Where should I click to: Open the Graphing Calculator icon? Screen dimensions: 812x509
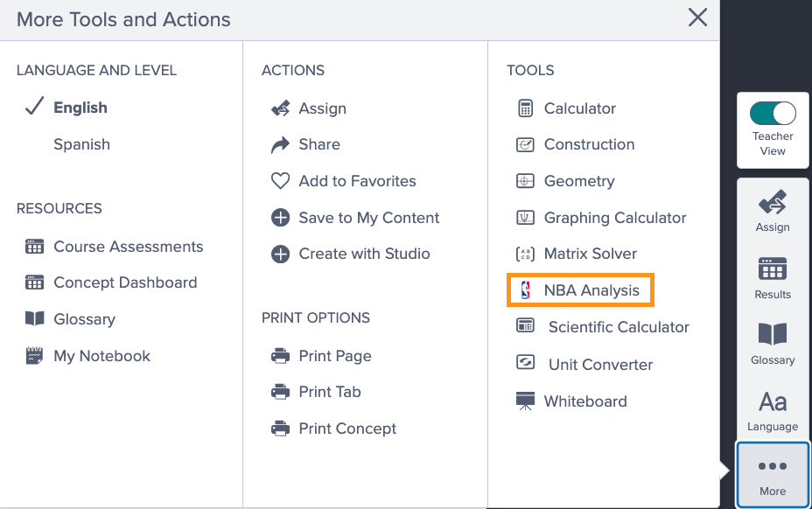[x=525, y=218]
